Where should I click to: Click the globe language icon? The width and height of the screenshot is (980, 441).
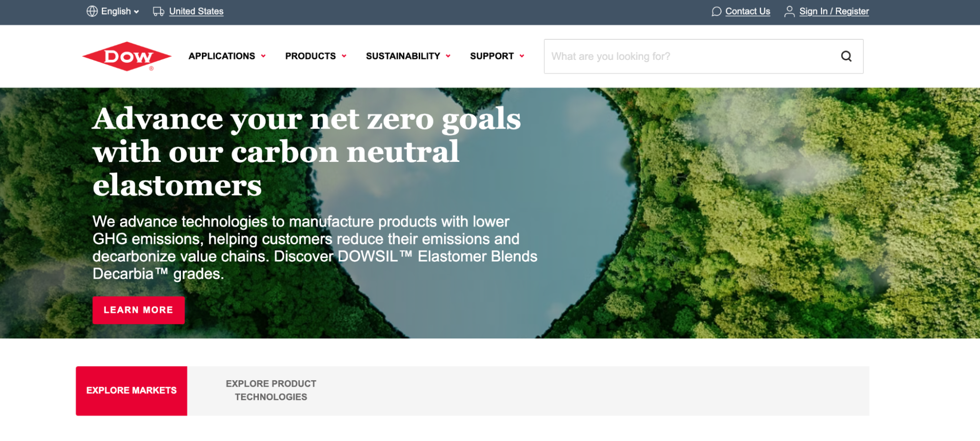point(92,11)
